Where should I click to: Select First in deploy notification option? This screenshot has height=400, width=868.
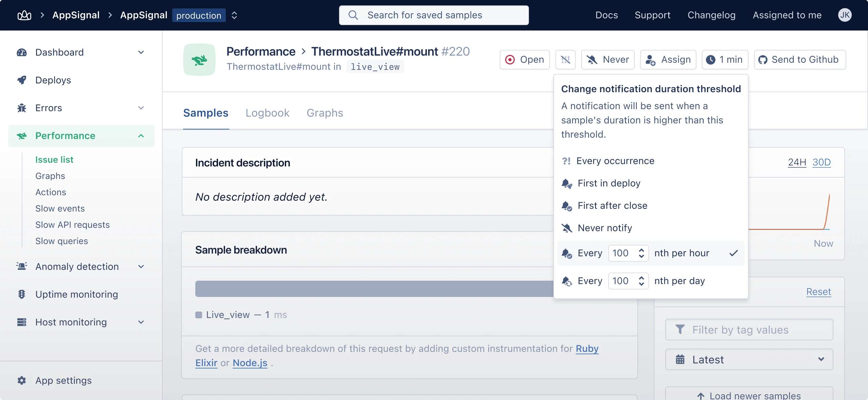651,183
